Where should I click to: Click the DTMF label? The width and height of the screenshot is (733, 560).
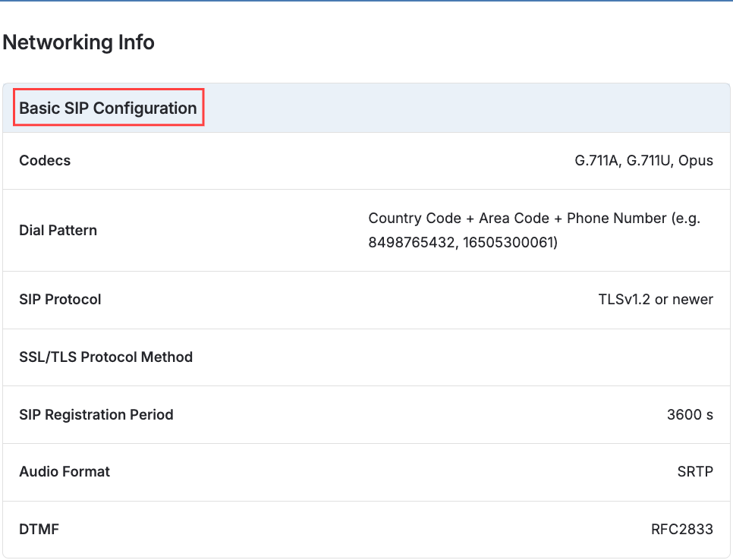click(x=39, y=529)
